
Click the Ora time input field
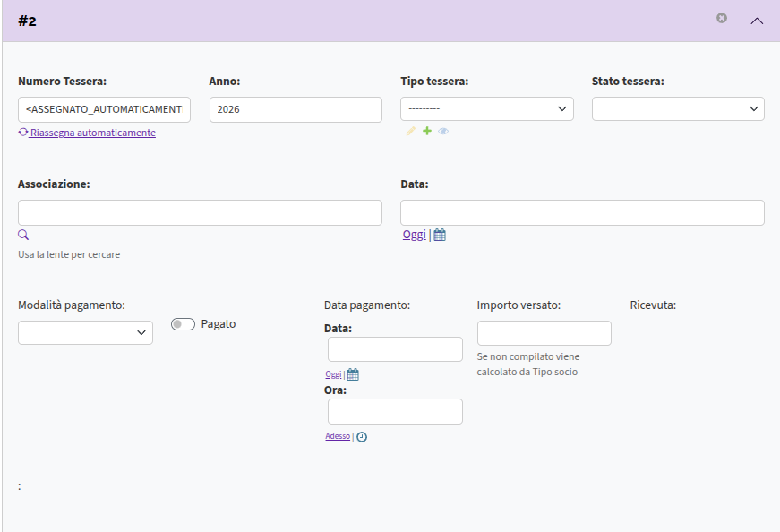395,412
